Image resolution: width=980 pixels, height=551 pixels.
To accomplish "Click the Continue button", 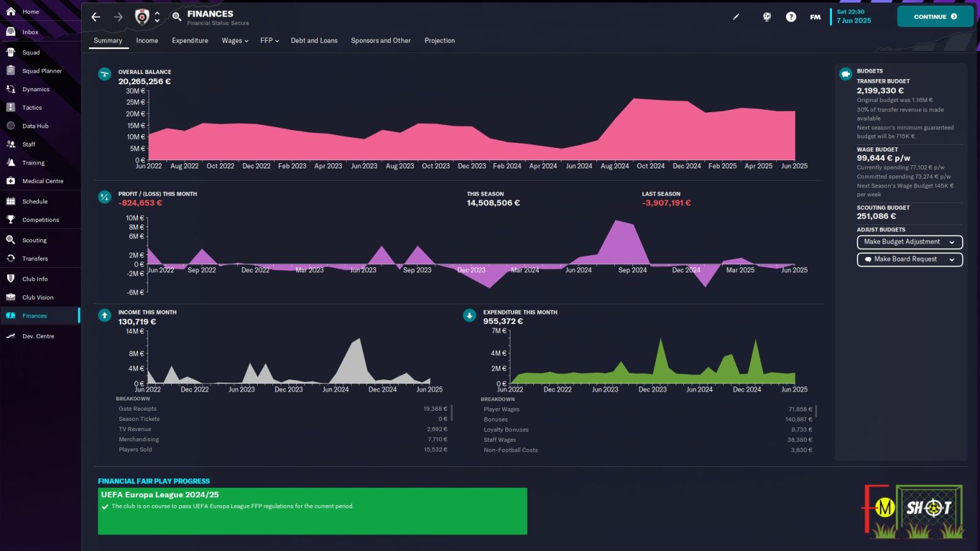I will [935, 17].
